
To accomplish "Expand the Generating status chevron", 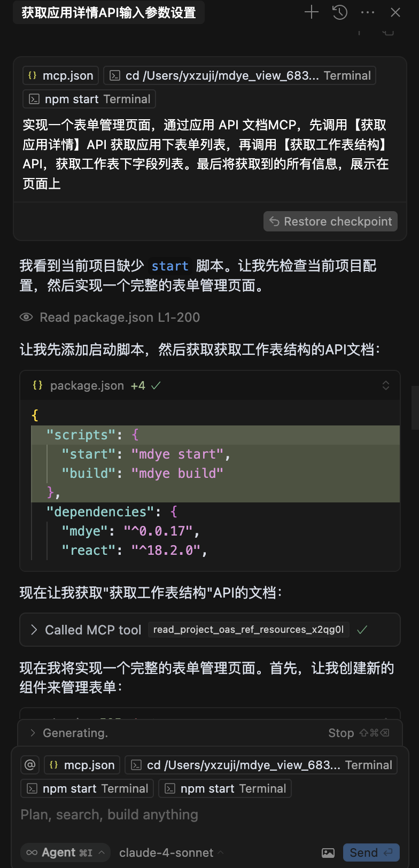I will tap(33, 733).
